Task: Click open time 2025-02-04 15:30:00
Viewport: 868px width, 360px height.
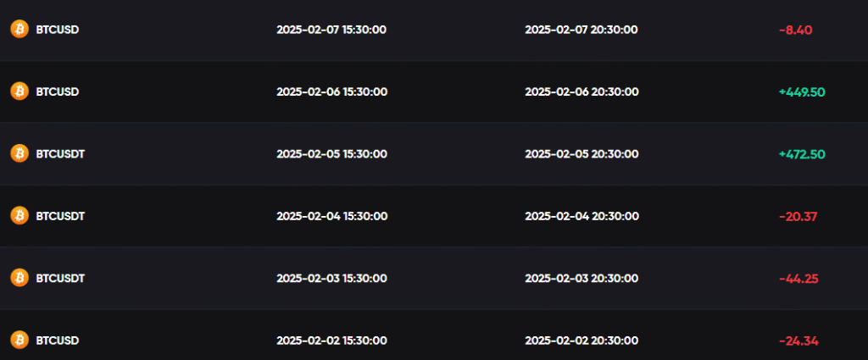Action: click(332, 216)
